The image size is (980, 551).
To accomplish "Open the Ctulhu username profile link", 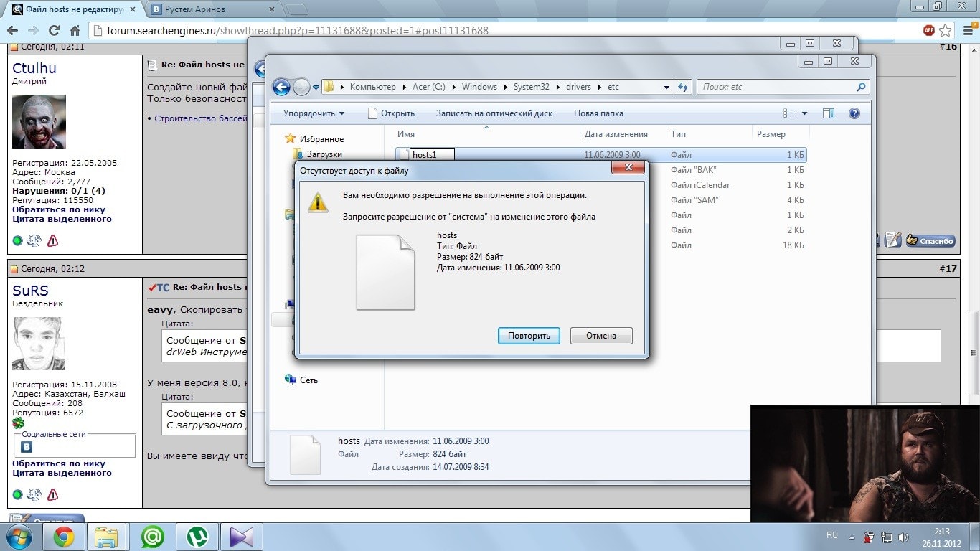I will (34, 68).
